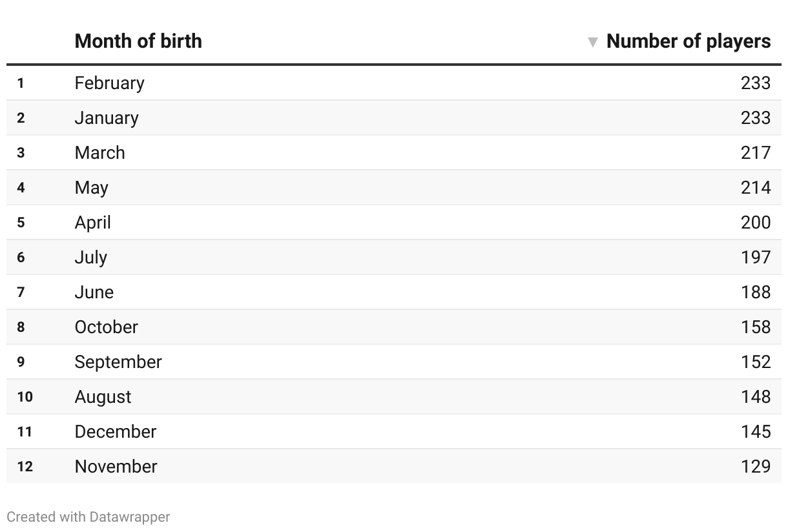Open the Created with Datawrapper link
788x532 pixels.
pyautogui.click(x=88, y=517)
